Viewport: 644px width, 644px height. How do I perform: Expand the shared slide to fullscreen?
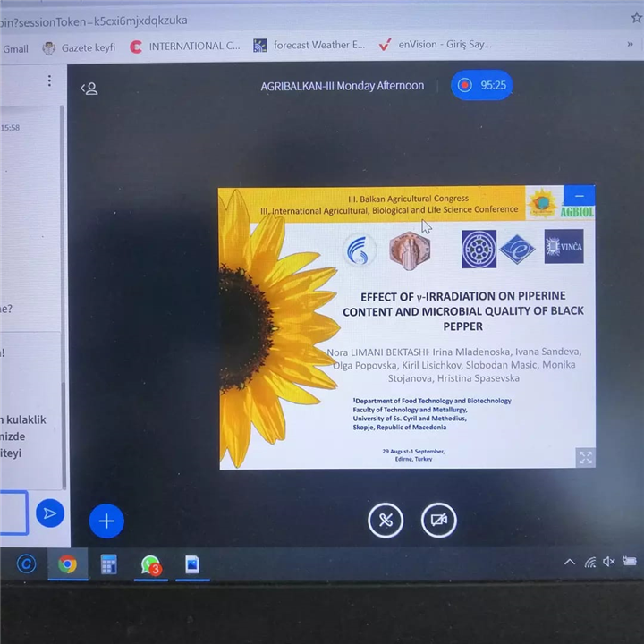(x=585, y=457)
